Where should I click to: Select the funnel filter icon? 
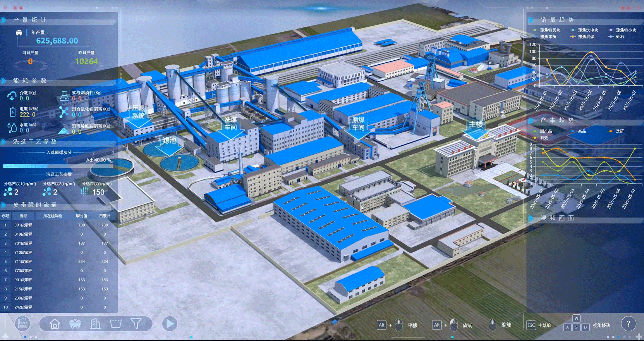(x=136, y=323)
